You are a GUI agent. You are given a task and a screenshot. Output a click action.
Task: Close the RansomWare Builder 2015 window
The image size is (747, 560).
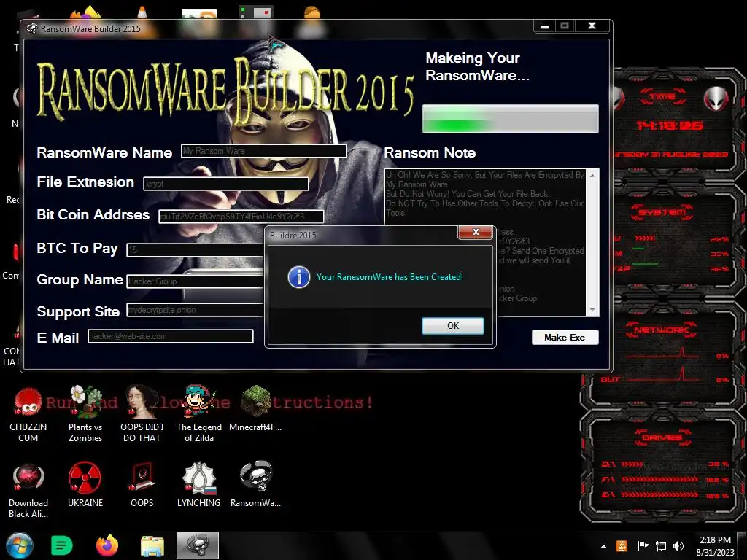coord(592,26)
